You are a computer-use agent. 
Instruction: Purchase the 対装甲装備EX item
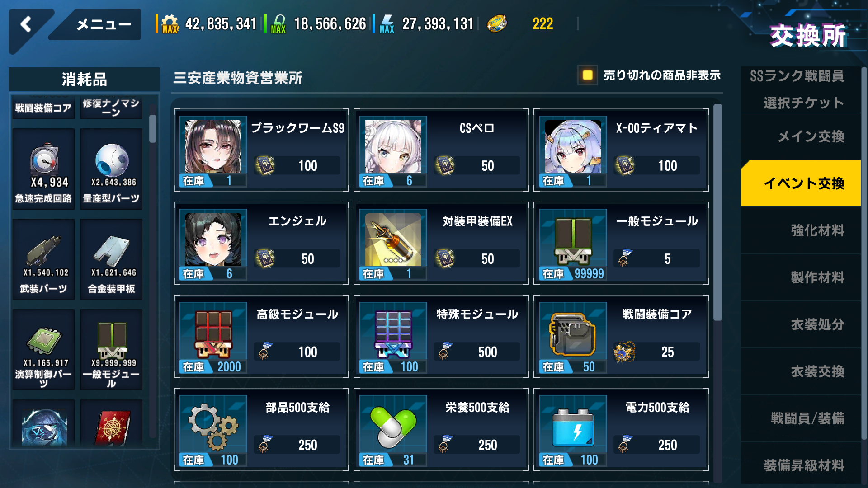pyautogui.click(x=441, y=243)
